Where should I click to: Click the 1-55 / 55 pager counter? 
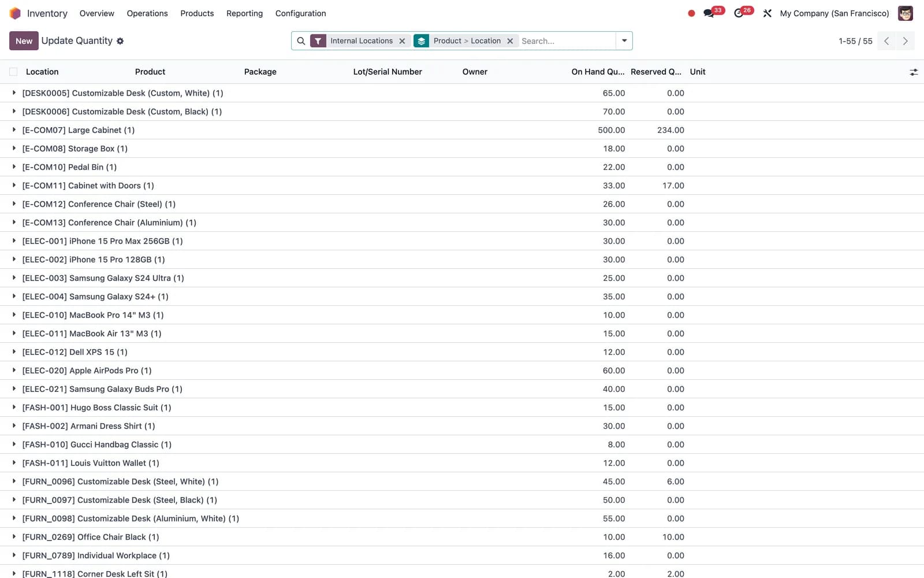tap(855, 41)
